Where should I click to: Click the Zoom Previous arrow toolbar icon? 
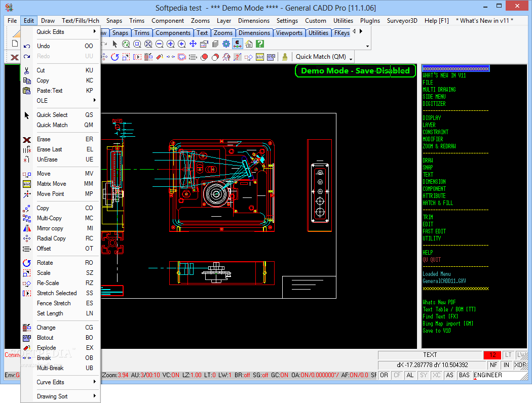click(x=182, y=44)
